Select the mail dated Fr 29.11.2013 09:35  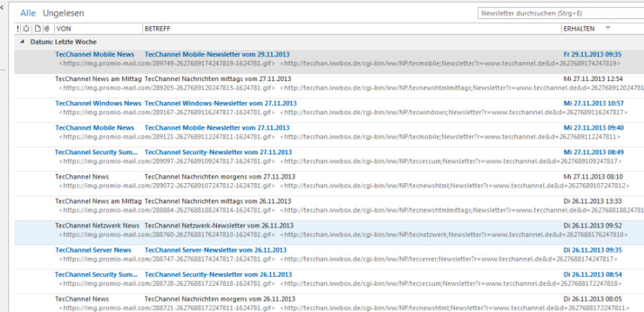tap(592, 54)
